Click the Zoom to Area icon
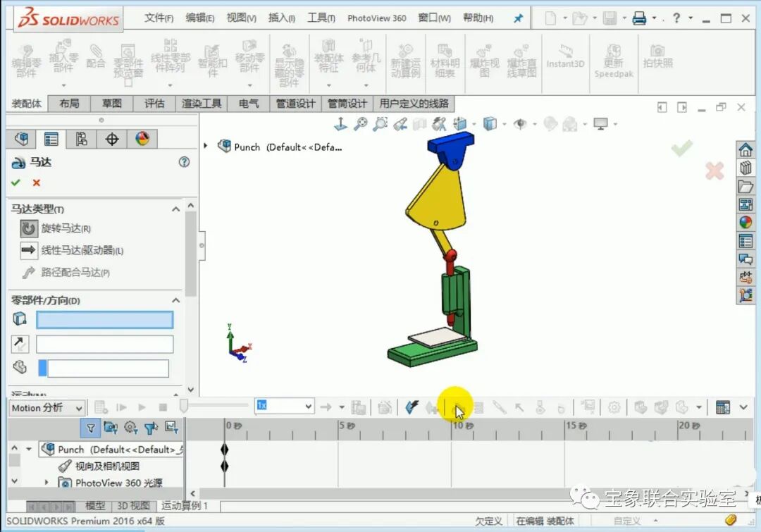Screen dimensions: 761x532 pyautogui.click(x=380, y=124)
